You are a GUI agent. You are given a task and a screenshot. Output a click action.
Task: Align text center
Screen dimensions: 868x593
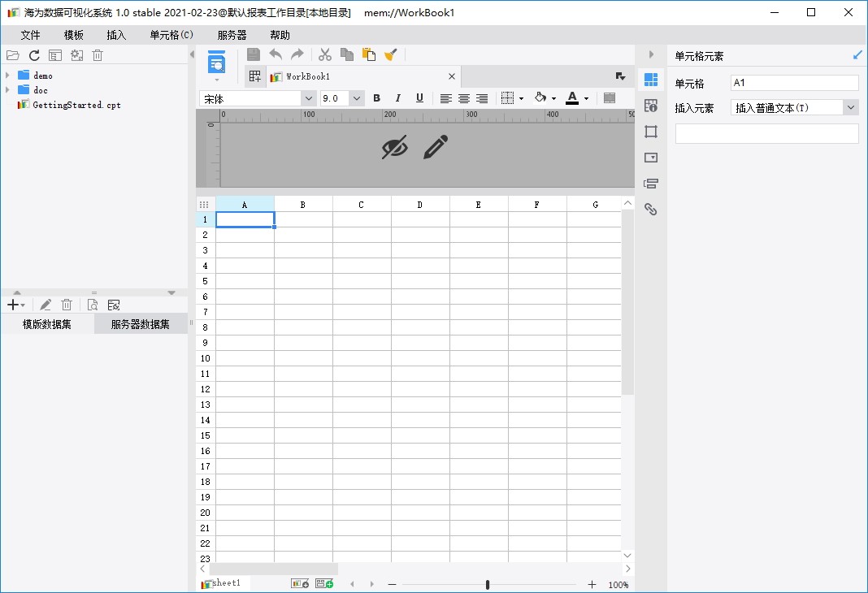tap(464, 98)
